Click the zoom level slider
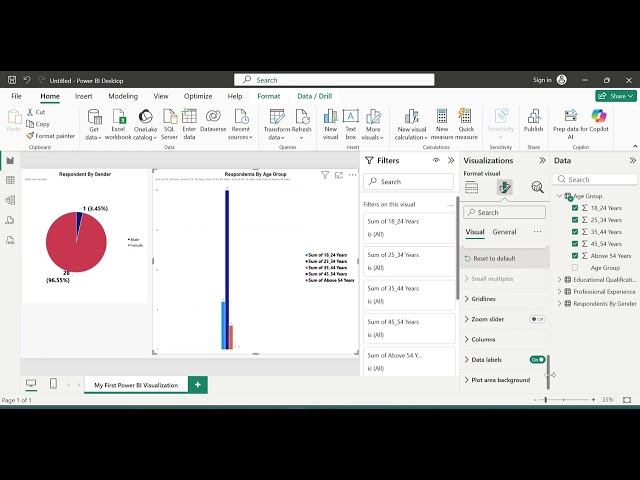 [x=564, y=400]
